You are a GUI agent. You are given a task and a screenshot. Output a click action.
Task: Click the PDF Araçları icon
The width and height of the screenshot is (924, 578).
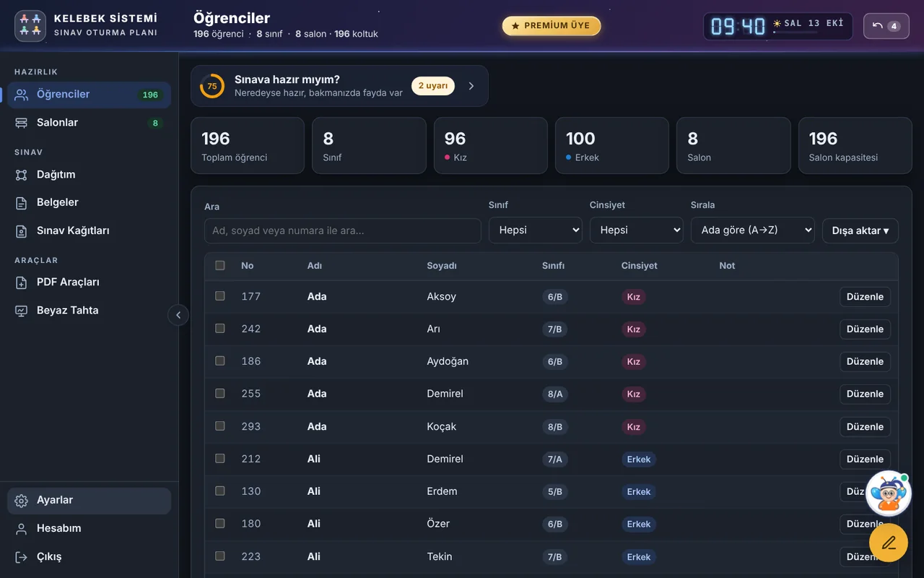(22, 282)
